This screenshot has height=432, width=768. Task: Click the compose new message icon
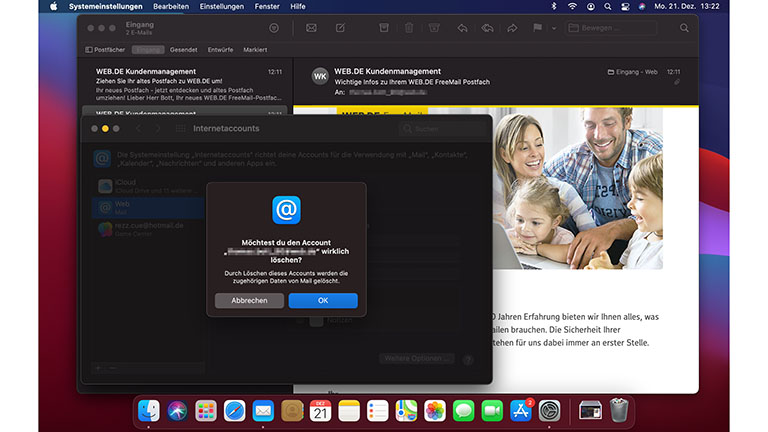tap(341, 27)
